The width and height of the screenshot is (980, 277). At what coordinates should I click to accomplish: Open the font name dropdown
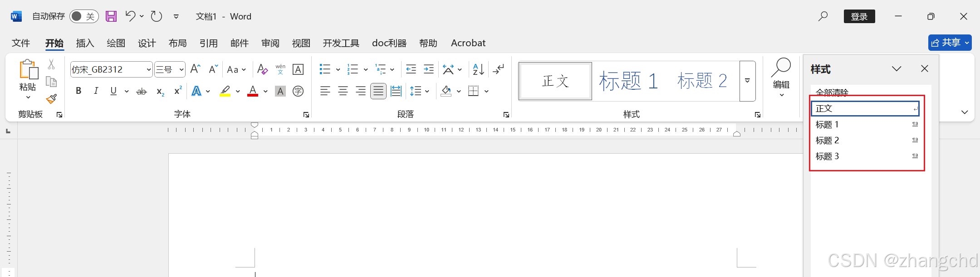tap(148, 69)
